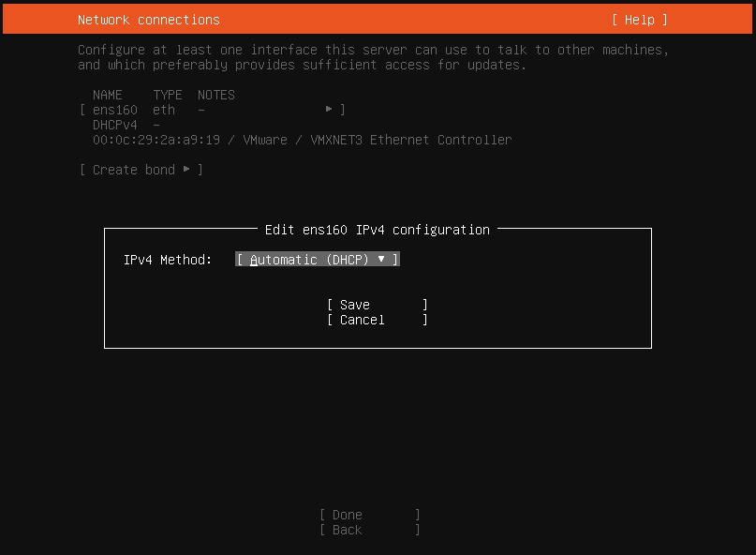Click the arrow beside Create bond

[x=187, y=170]
